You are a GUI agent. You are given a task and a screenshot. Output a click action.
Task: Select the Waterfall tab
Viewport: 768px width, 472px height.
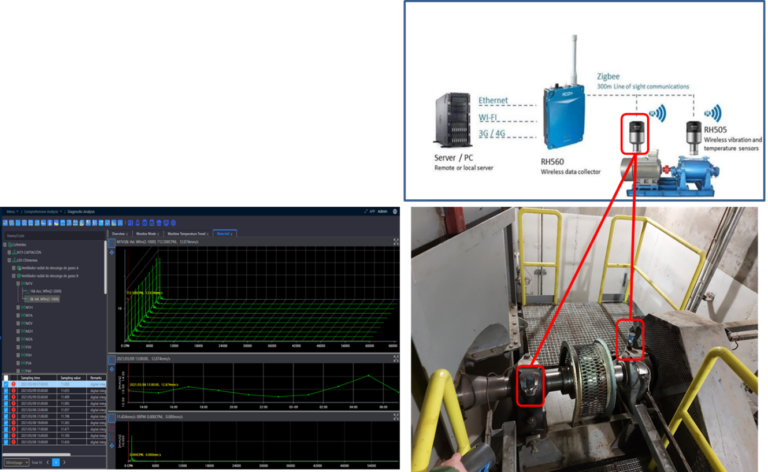pyautogui.click(x=223, y=234)
